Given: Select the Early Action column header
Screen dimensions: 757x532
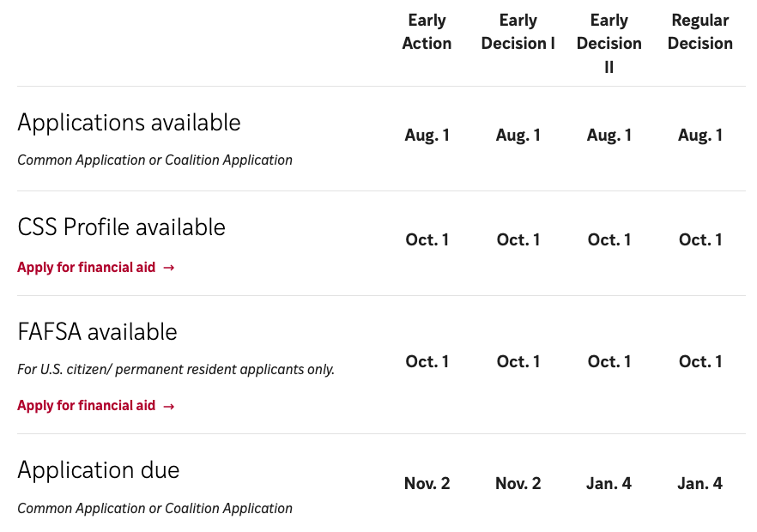Looking at the screenshot, I should [x=427, y=32].
